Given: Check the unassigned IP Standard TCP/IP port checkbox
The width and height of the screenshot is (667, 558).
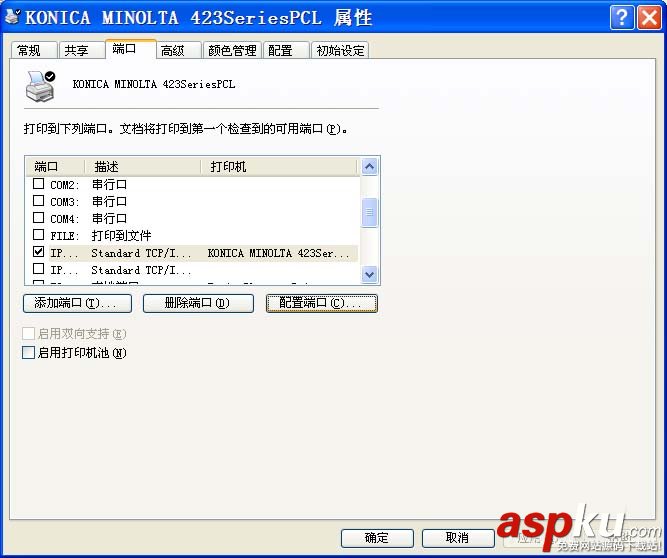Looking at the screenshot, I should point(38,269).
